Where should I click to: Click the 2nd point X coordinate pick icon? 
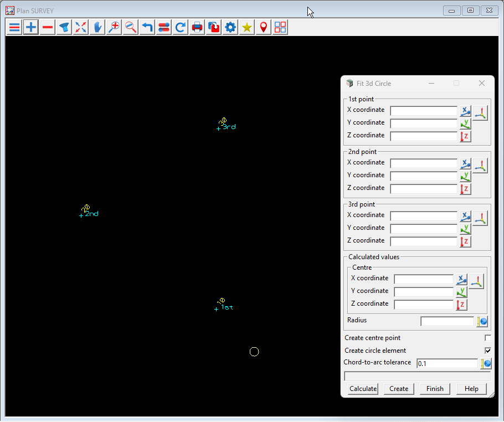pyautogui.click(x=465, y=163)
